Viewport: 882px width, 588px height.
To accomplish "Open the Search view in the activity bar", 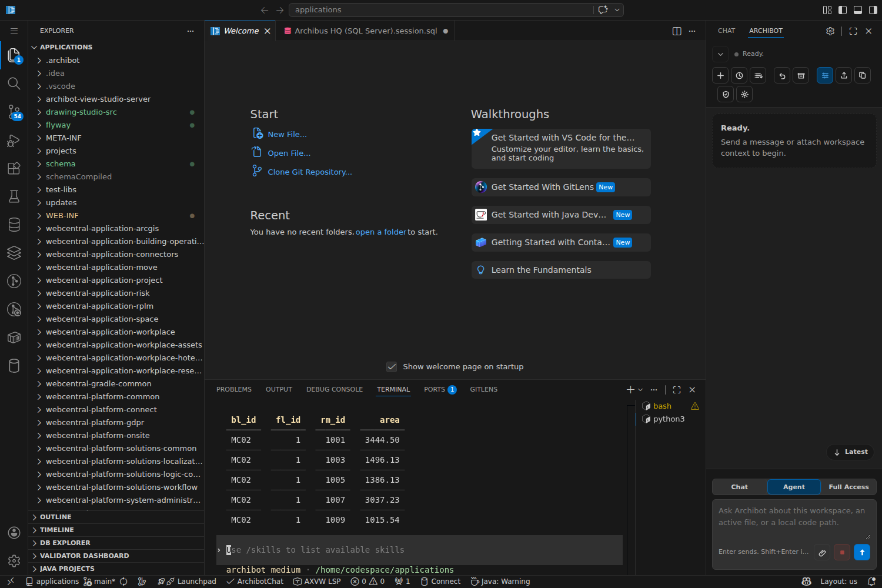I will (14, 83).
